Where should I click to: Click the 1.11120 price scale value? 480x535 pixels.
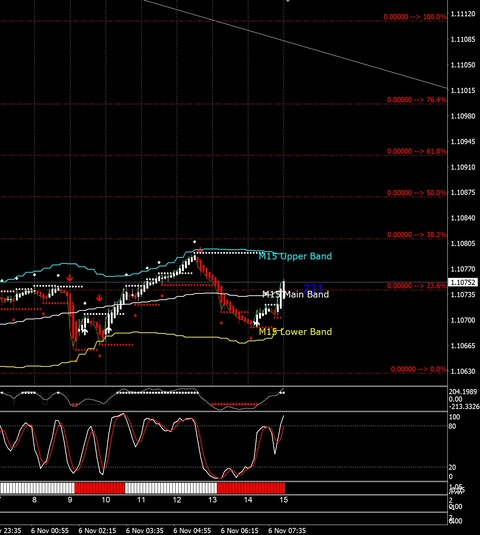tap(463, 14)
